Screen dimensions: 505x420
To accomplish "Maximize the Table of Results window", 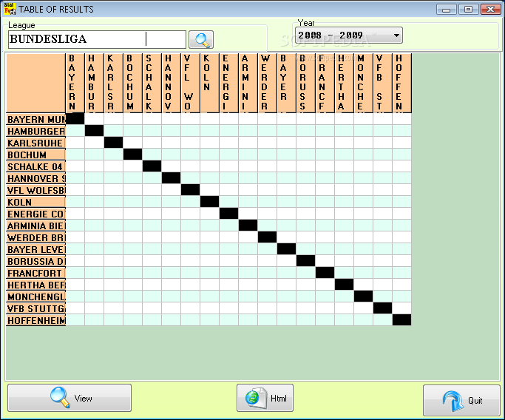I will [x=468, y=10].
